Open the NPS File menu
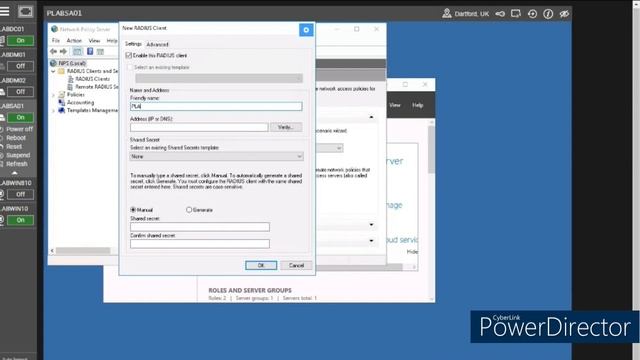 (x=56, y=41)
